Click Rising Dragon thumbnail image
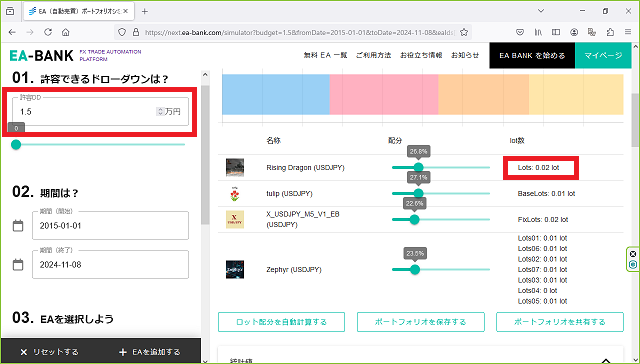The width and height of the screenshot is (640, 364). pos(235,167)
